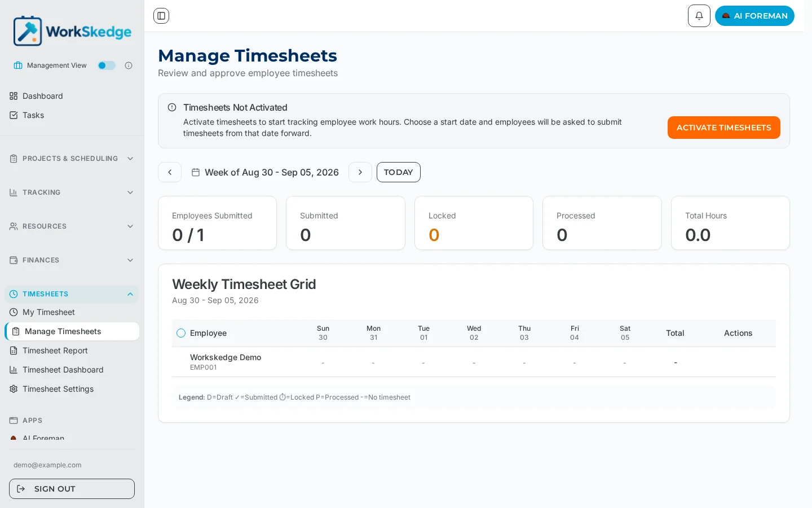This screenshot has height=508, width=812.
Task: Click the Employees Submitted card
Action: (x=218, y=223)
